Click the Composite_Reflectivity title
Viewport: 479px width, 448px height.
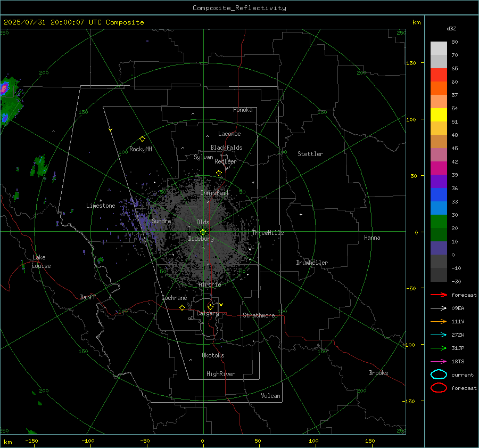[x=240, y=8]
